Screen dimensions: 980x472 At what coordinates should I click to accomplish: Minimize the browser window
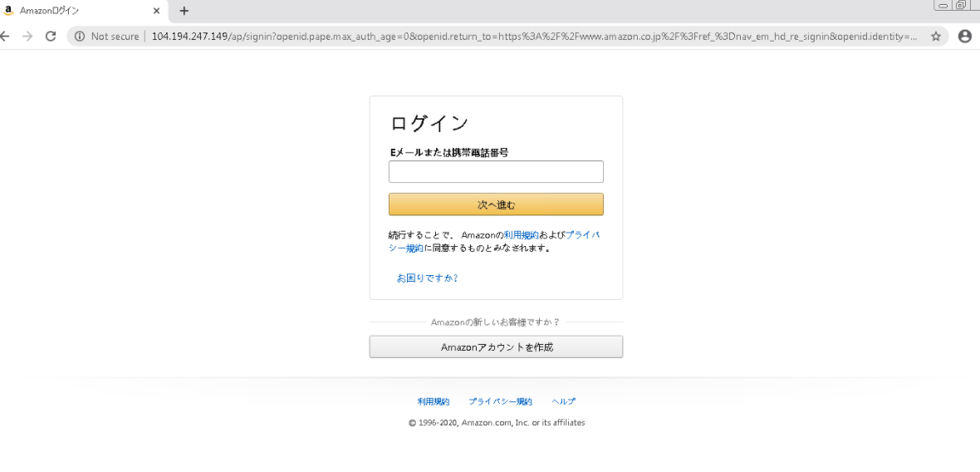943,5
